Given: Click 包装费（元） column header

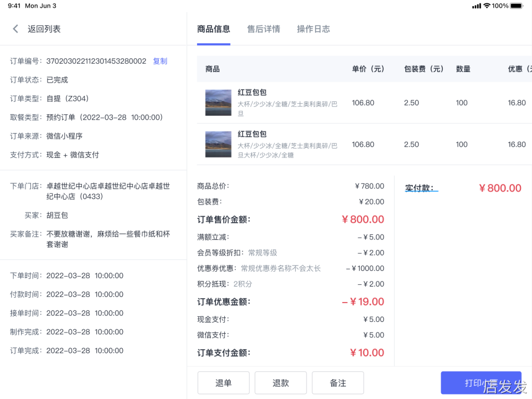Looking at the screenshot, I should point(423,69).
